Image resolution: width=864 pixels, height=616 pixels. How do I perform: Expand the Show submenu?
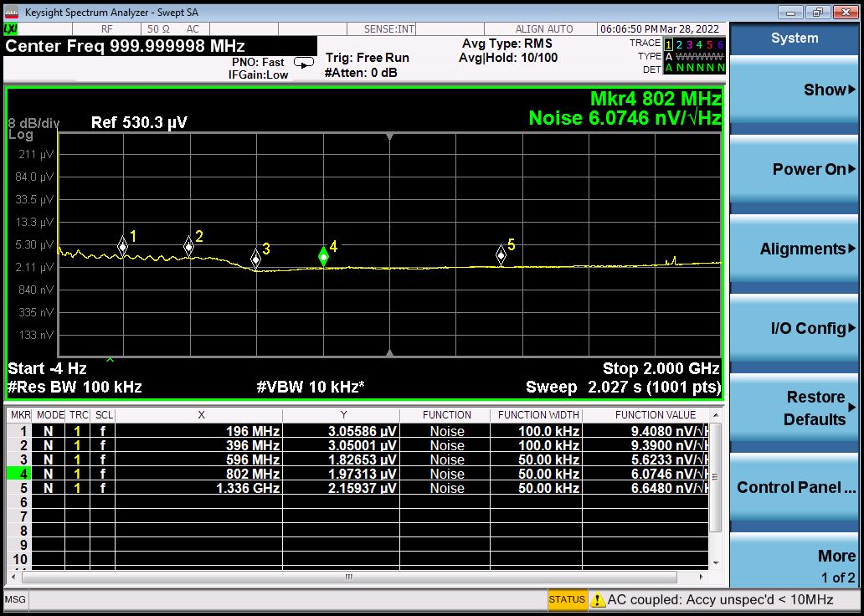(794, 90)
